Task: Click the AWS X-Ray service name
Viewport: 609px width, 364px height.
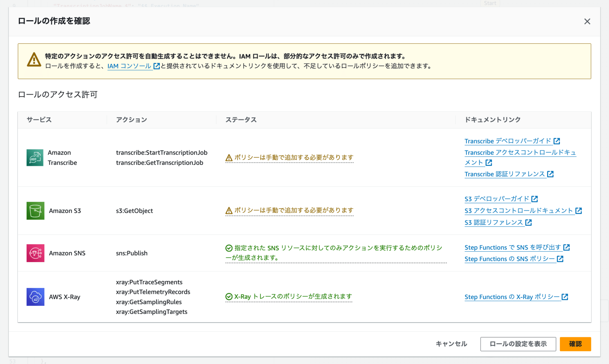Action: click(65, 297)
